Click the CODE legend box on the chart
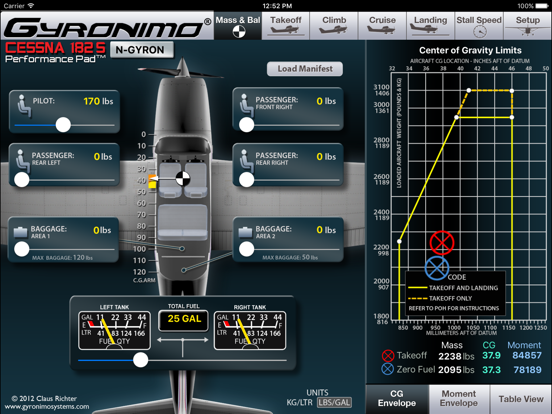The height and width of the screenshot is (414, 552). coord(456,293)
